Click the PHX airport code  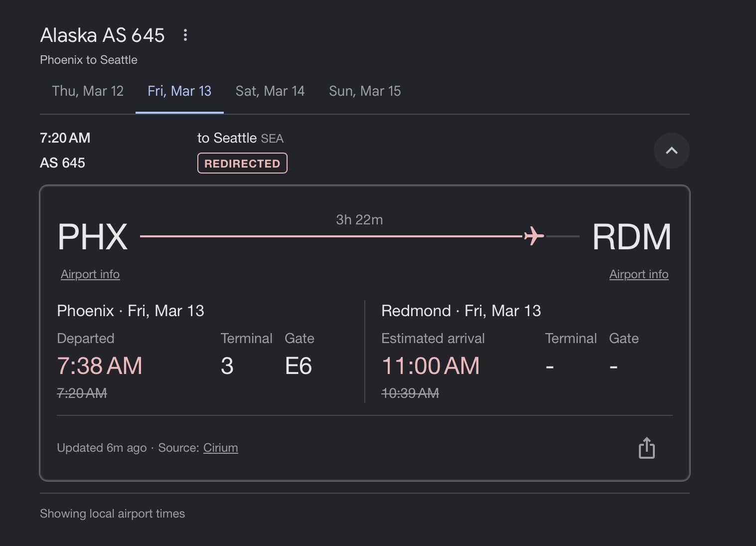(93, 237)
